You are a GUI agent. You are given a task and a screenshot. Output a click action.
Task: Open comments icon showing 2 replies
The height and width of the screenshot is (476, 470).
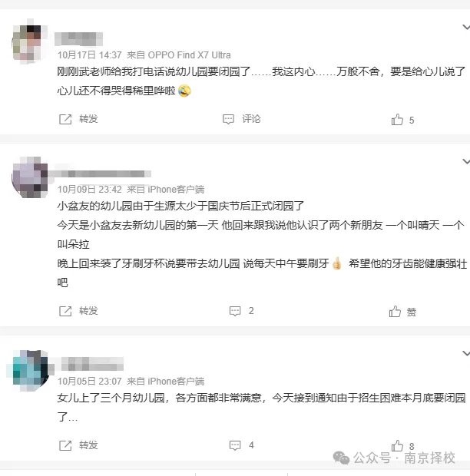pyautogui.click(x=235, y=311)
